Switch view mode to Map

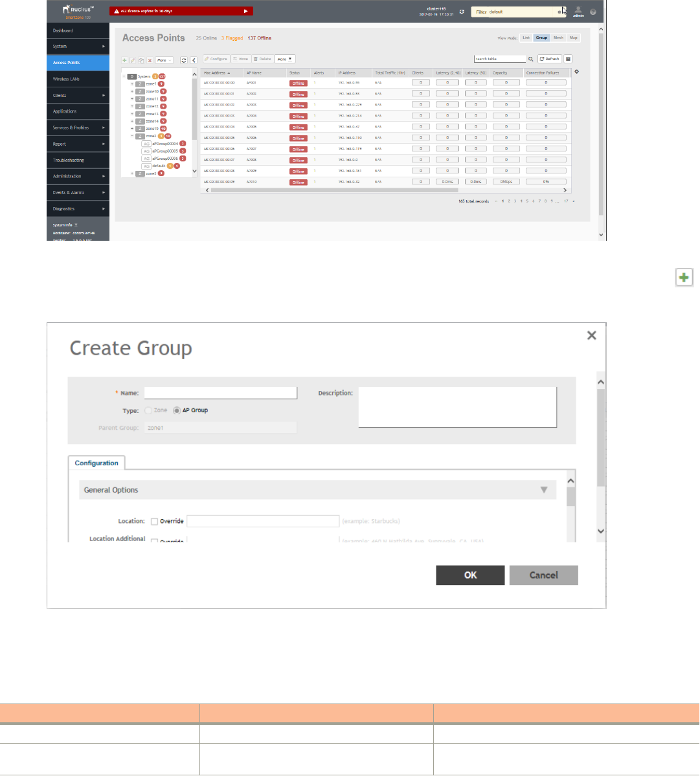point(573,38)
